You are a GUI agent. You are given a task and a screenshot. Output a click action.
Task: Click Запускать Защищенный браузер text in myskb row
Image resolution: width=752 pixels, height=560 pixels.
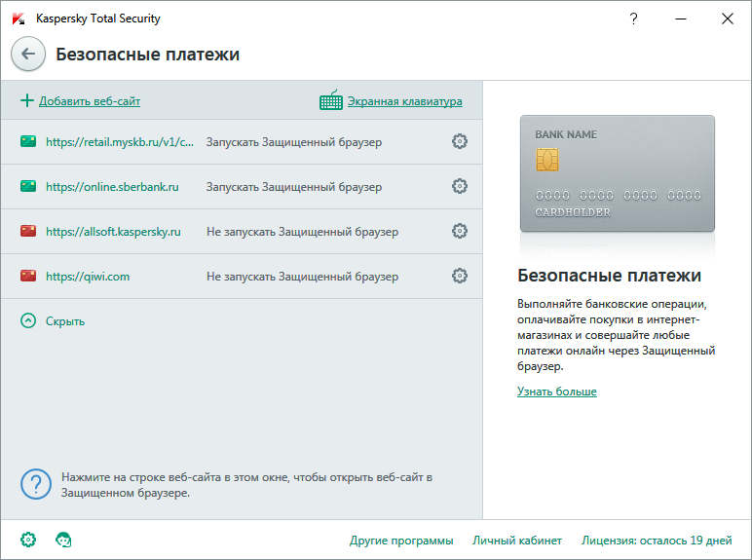click(294, 142)
